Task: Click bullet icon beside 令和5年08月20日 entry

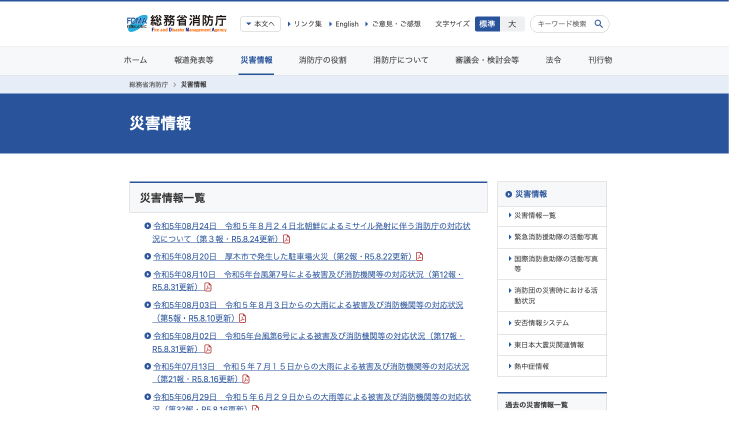Action: [x=147, y=256]
